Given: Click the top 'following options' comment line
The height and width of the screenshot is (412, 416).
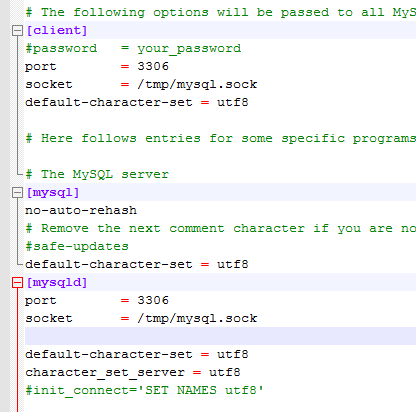Looking at the screenshot, I should pyautogui.click(x=220, y=12).
